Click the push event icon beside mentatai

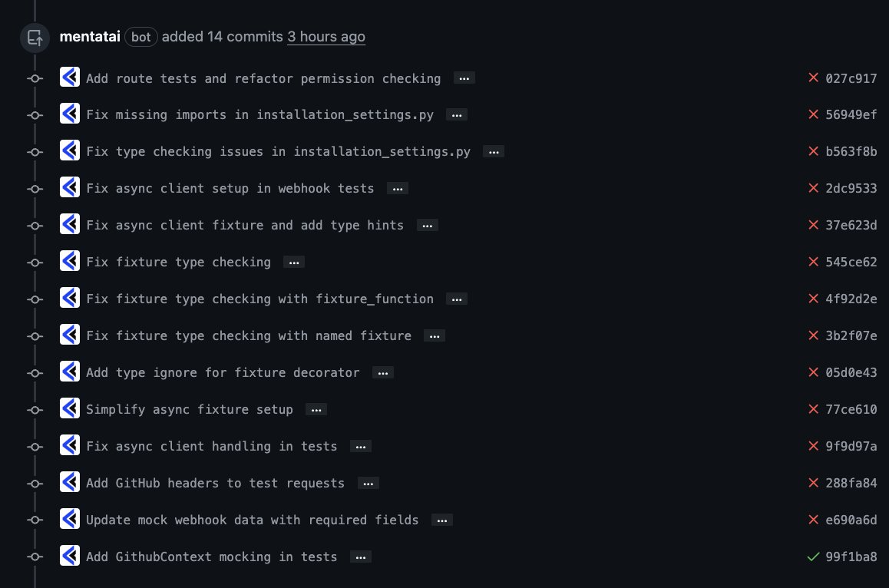point(35,38)
